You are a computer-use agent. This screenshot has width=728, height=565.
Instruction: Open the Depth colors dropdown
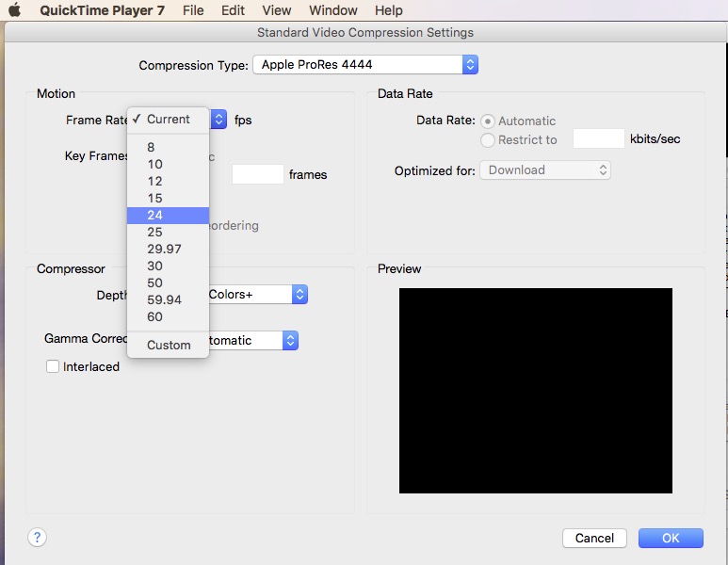point(257,295)
